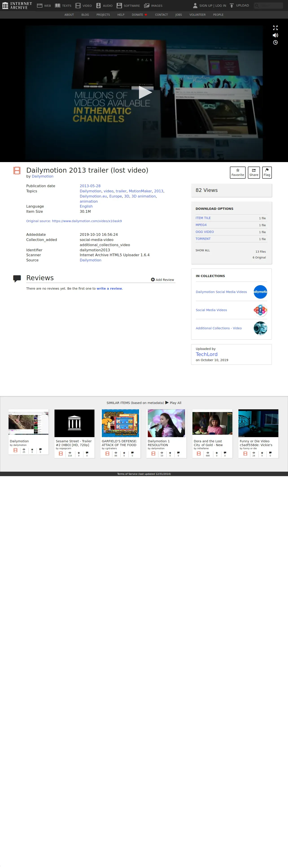Download the ITEM TILE file

point(203,218)
